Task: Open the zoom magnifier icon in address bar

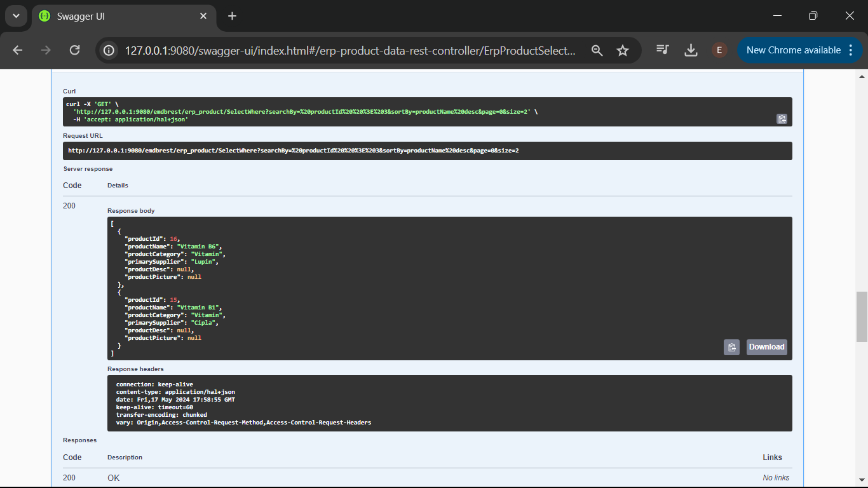Action: (597, 50)
